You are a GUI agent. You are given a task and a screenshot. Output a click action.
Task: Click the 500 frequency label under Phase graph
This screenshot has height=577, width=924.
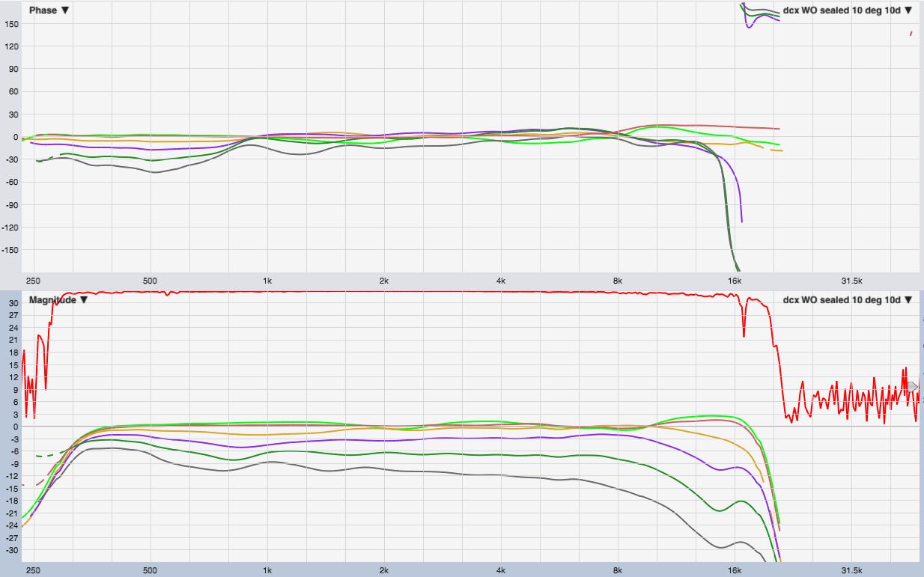[150, 281]
